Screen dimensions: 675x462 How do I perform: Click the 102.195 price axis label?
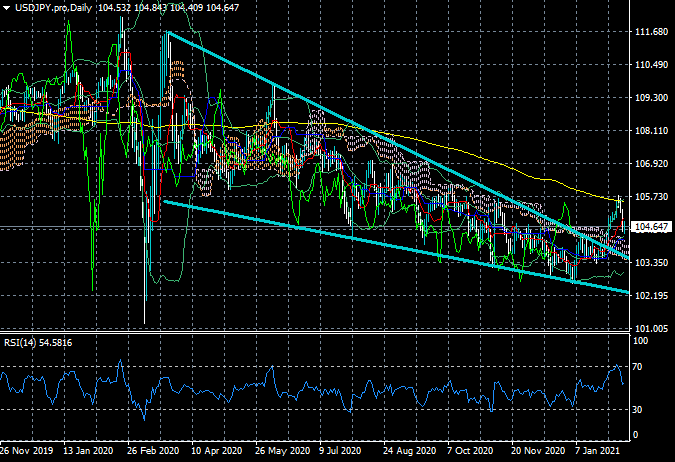(x=651, y=295)
